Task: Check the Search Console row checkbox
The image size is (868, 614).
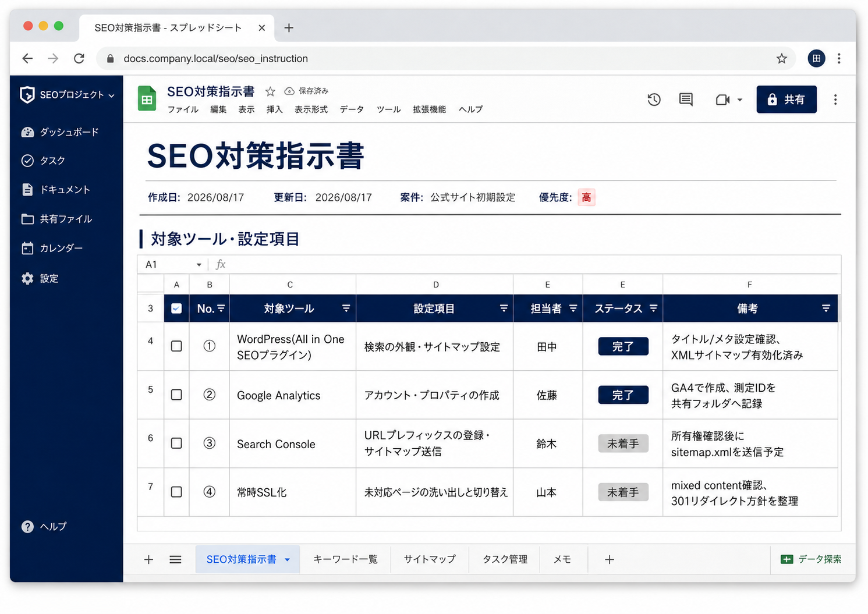Action: pyautogui.click(x=176, y=443)
